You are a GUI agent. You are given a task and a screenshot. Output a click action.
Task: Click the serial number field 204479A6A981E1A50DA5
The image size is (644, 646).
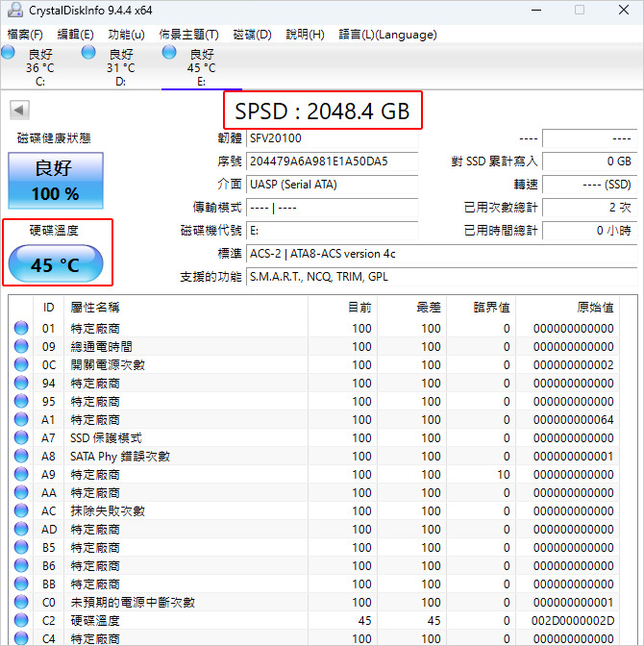click(x=333, y=161)
